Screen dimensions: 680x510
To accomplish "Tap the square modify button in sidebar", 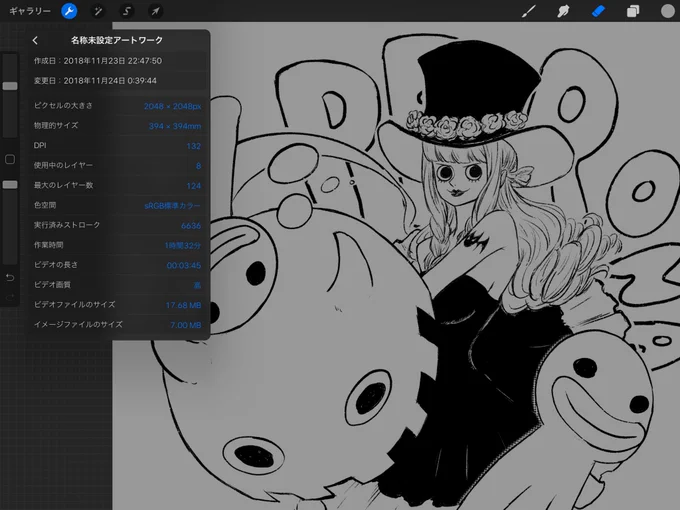I will click(x=10, y=159).
